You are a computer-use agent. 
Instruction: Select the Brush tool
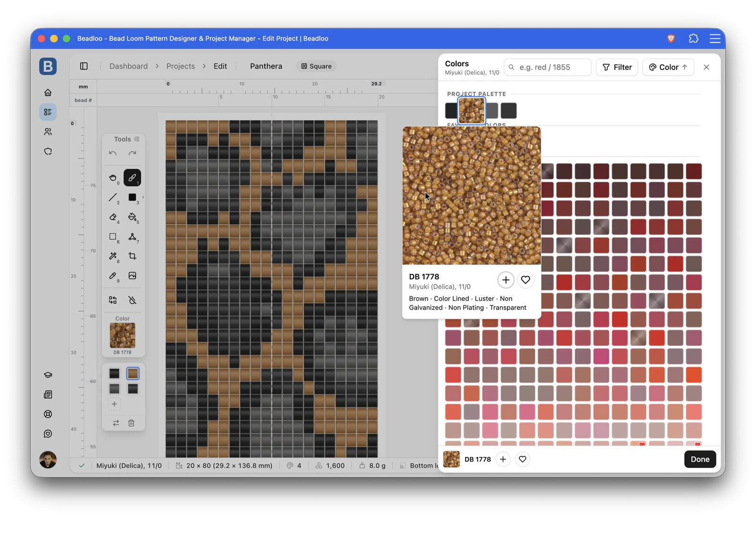(x=132, y=178)
